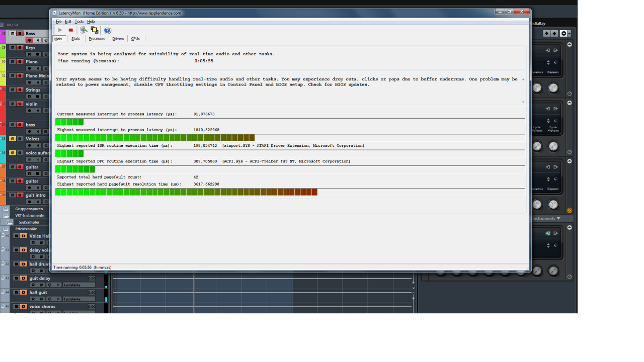
Task: Open the Effektkanäle folder track
Action: coord(6,229)
